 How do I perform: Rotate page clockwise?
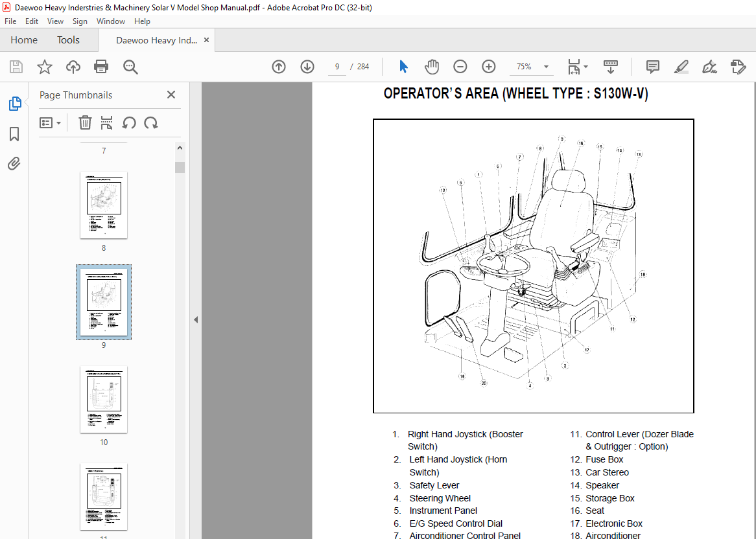pyautogui.click(x=151, y=122)
